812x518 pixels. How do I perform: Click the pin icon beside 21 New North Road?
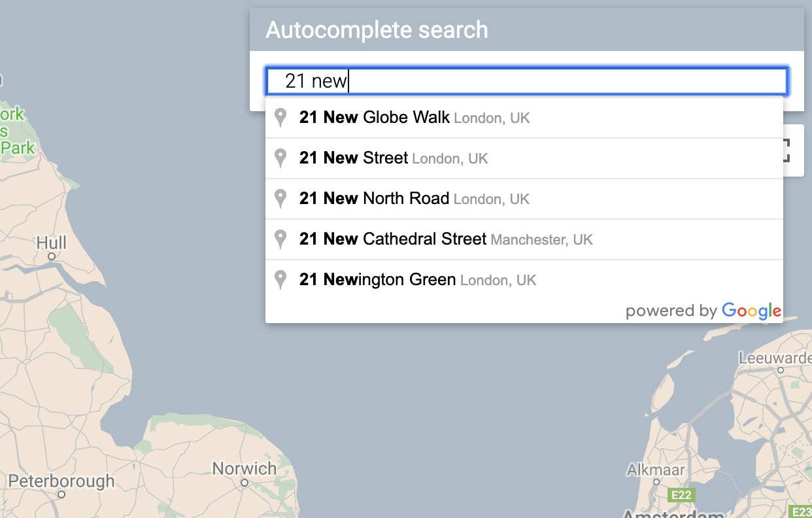(x=280, y=199)
